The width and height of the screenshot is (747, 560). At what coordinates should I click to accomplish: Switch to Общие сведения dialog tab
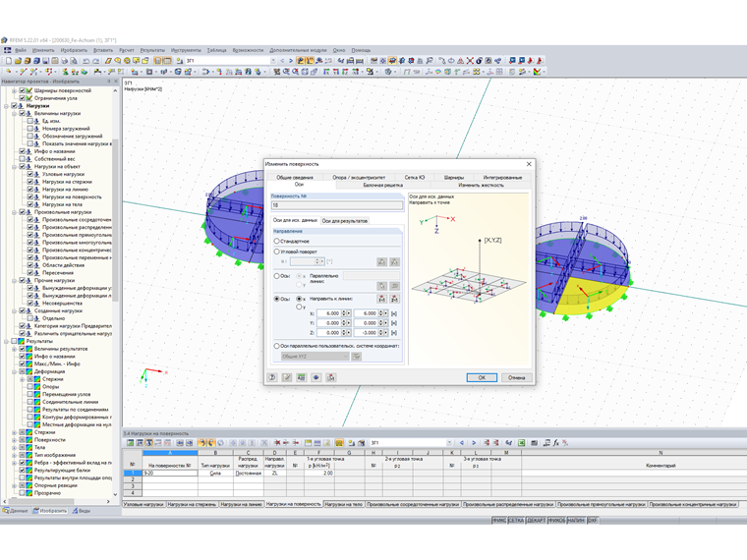point(295,177)
